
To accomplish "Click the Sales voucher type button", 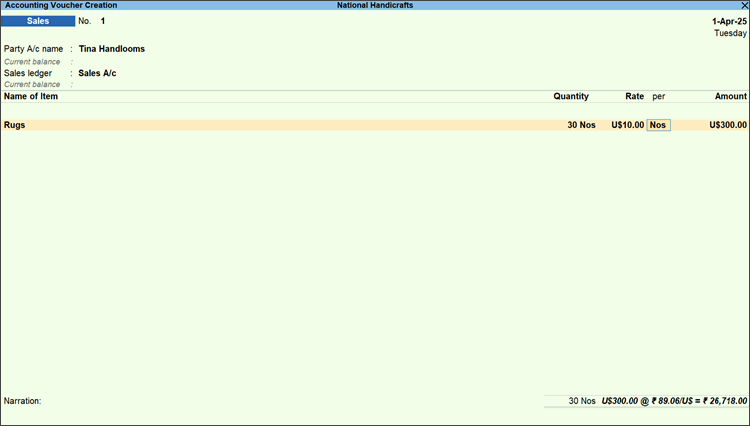I will 38,21.
